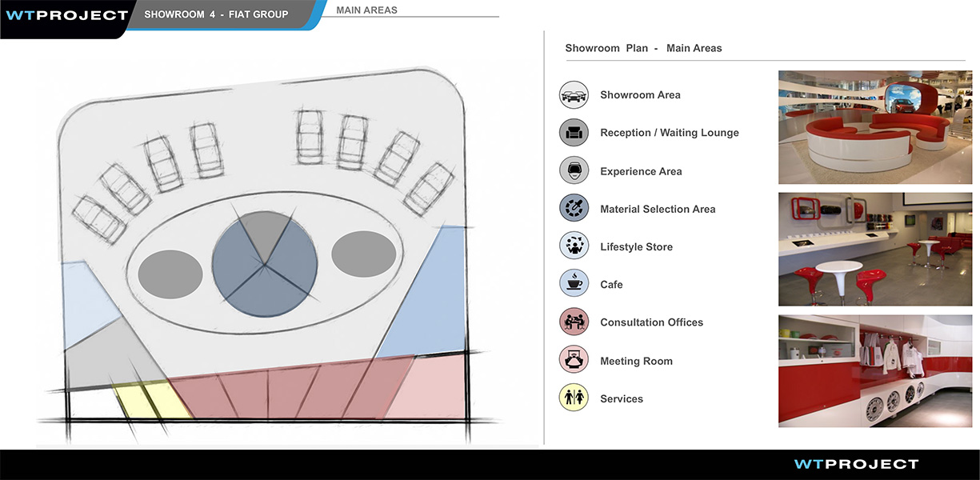Select the 'Showroom Area' legend label

(x=640, y=95)
